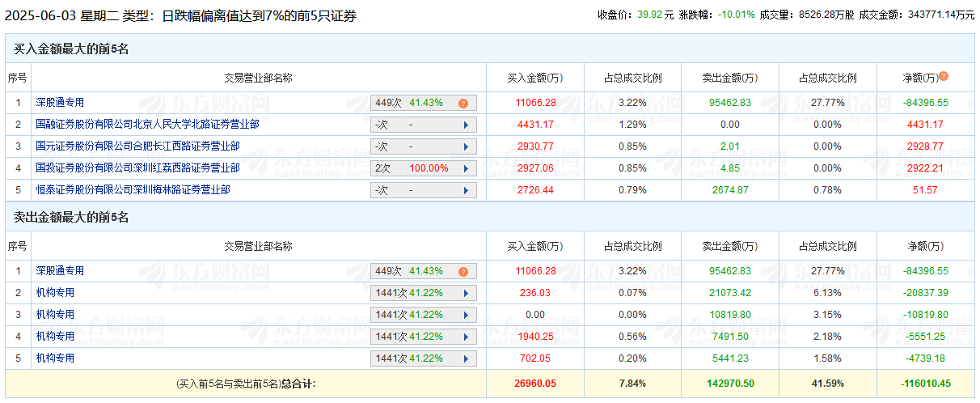Click the help icon beside 净额(万) header
Viewport: 980px width, 403px height.
click(944, 77)
